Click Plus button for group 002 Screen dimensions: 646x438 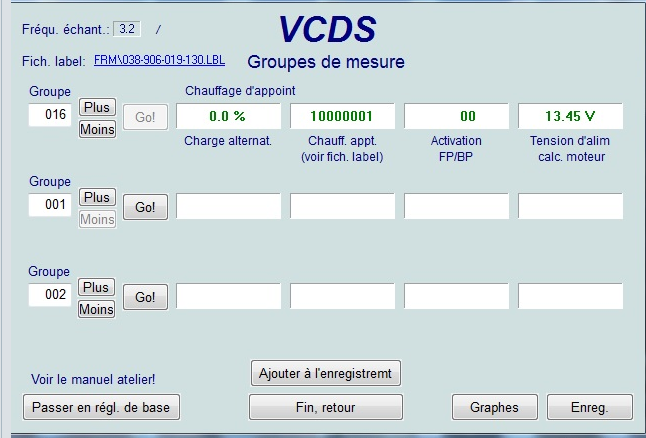click(96, 287)
